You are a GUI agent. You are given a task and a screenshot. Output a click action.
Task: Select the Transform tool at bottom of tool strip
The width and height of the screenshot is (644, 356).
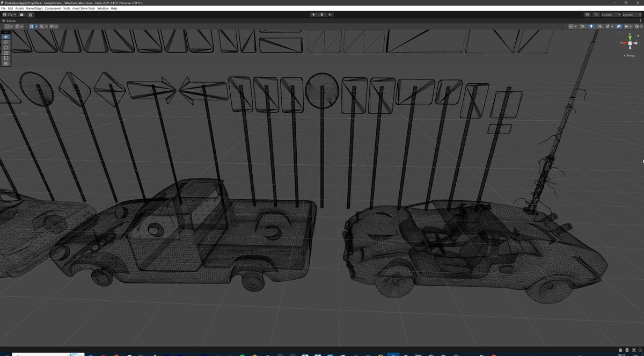coord(5,63)
